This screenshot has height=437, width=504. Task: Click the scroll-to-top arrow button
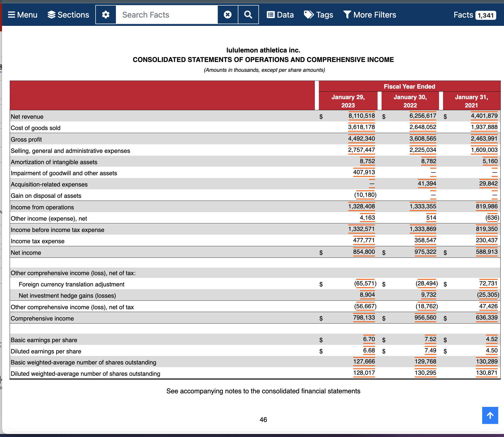[490, 415]
